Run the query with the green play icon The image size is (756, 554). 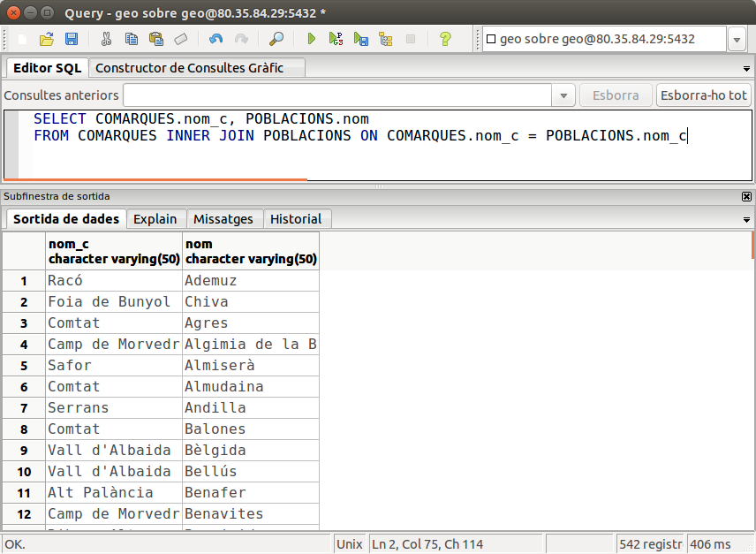(x=311, y=39)
